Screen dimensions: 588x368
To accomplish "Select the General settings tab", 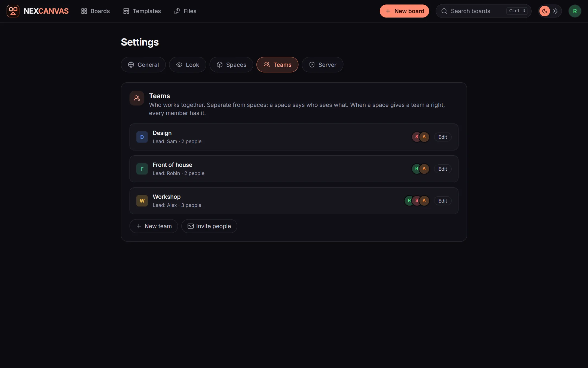I will 143,65.
